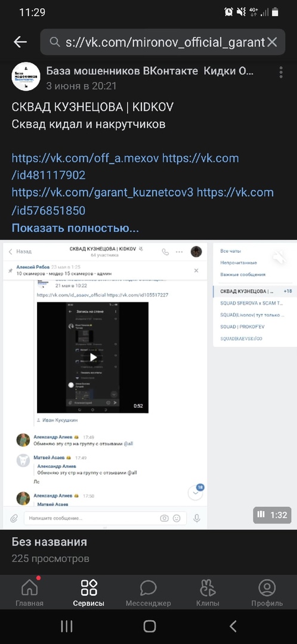Tap the База мошенников community avatar
The width and height of the screenshot is (297, 644).
26,77
